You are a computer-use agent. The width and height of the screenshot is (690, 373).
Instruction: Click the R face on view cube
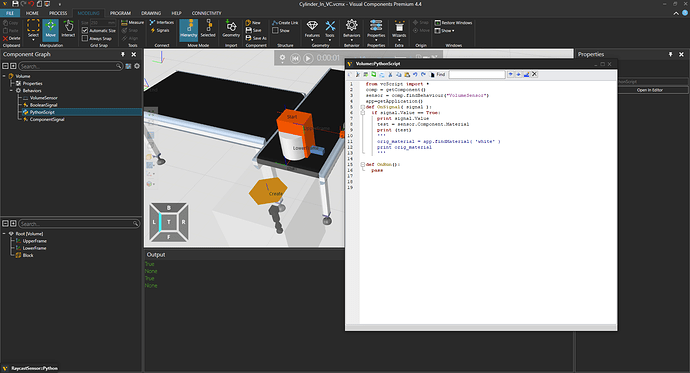[x=183, y=222]
